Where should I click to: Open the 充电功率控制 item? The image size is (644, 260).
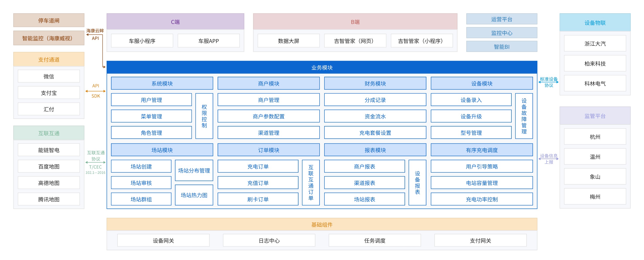click(481, 199)
